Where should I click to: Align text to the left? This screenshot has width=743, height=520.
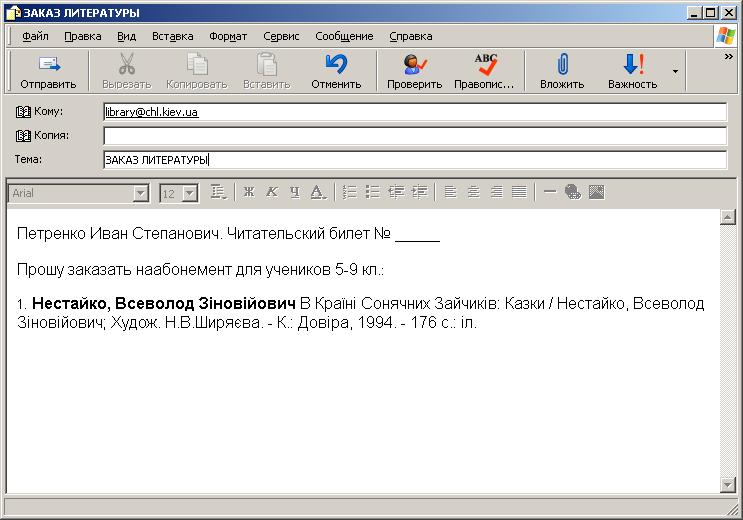[x=450, y=192]
